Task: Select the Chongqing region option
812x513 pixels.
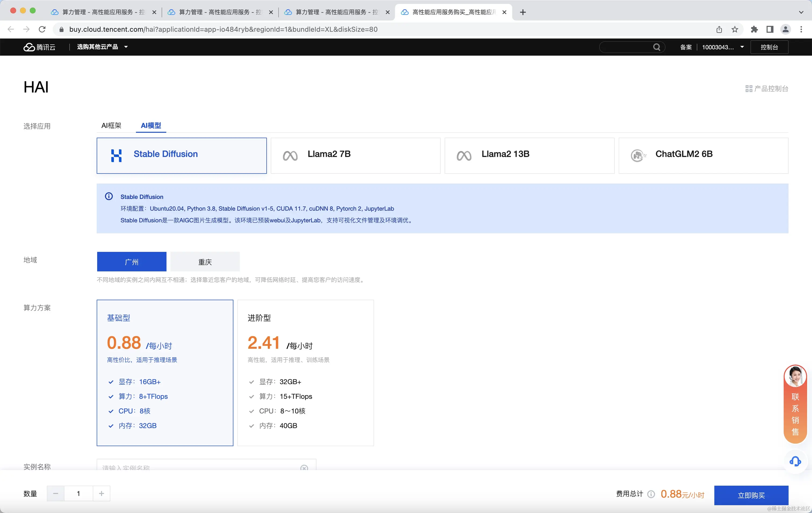Action: [x=205, y=262]
